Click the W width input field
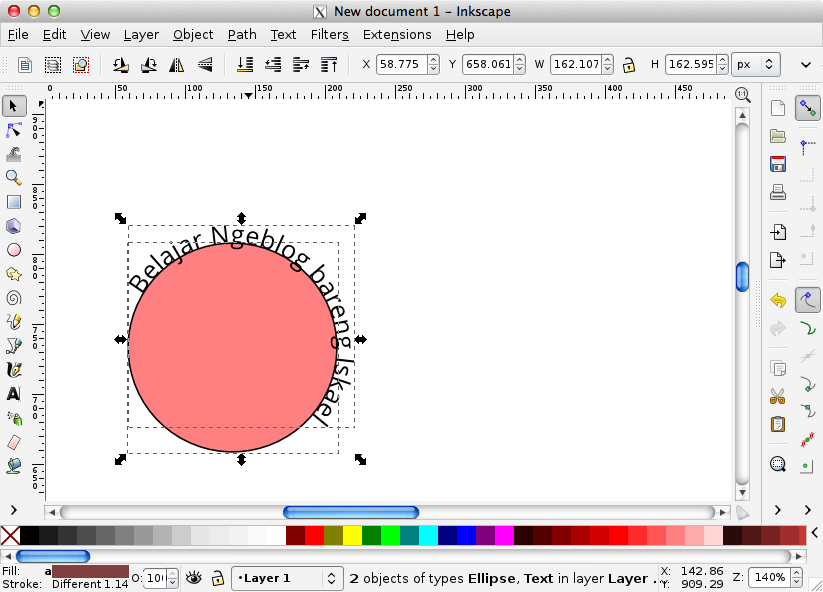 point(576,65)
